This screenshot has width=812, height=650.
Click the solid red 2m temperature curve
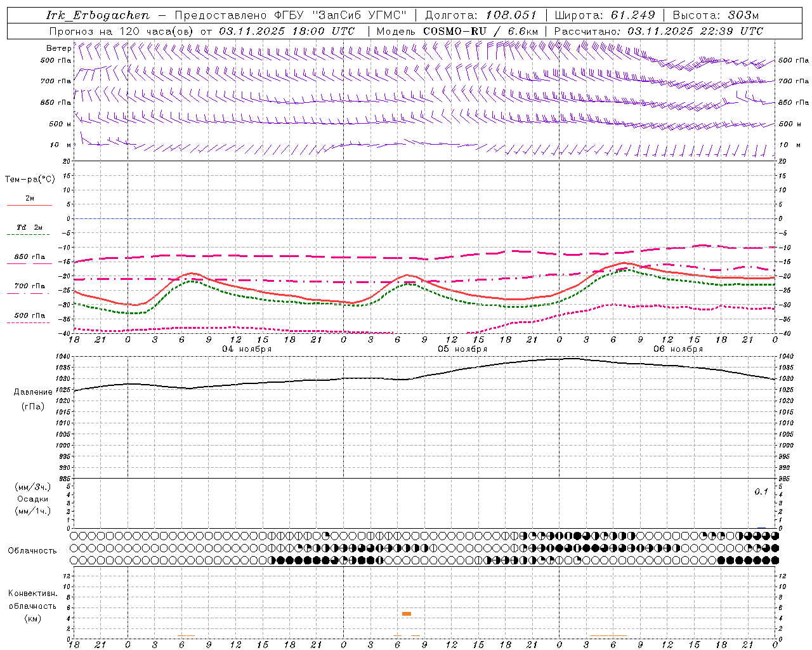click(x=425, y=280)
